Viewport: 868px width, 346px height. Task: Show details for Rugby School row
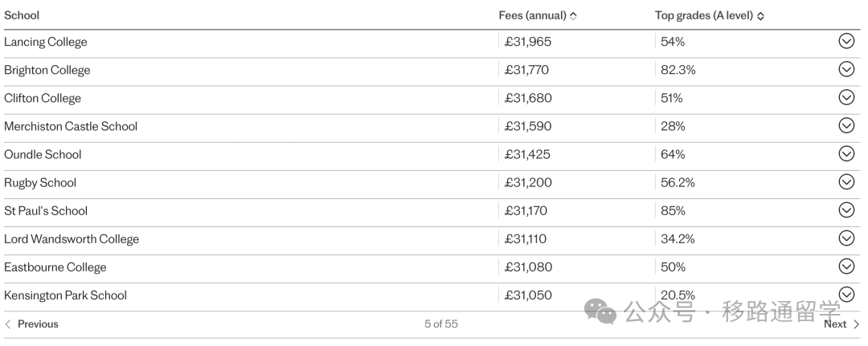tap(846, 182)
